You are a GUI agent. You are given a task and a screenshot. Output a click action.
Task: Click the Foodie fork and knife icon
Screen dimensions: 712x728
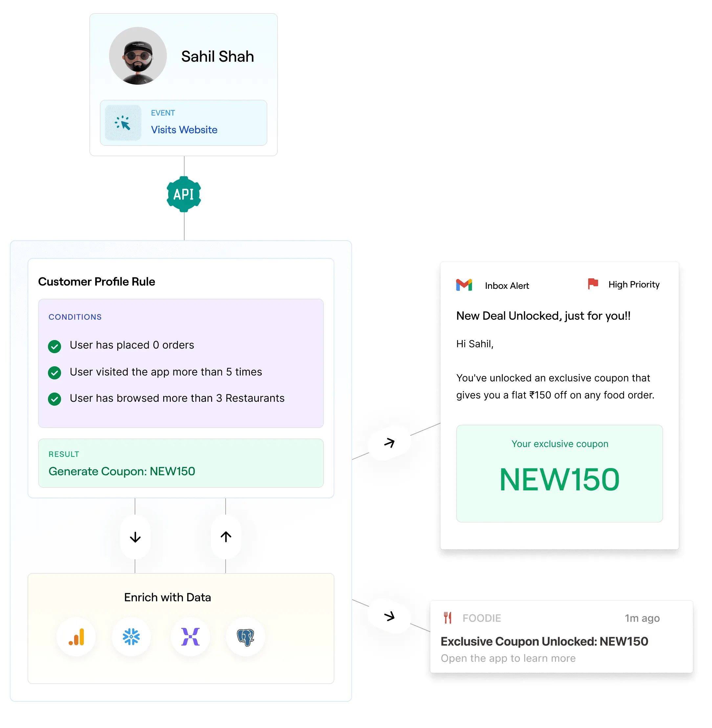[x=448, y=618]
